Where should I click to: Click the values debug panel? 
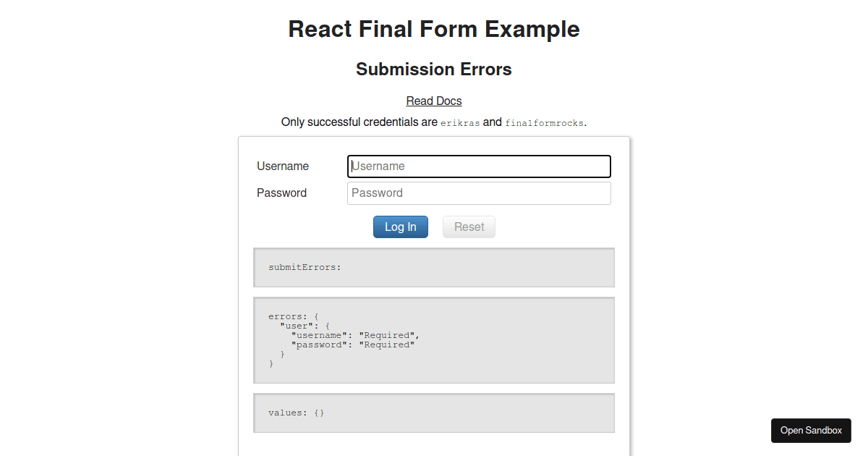click(433, 413)
